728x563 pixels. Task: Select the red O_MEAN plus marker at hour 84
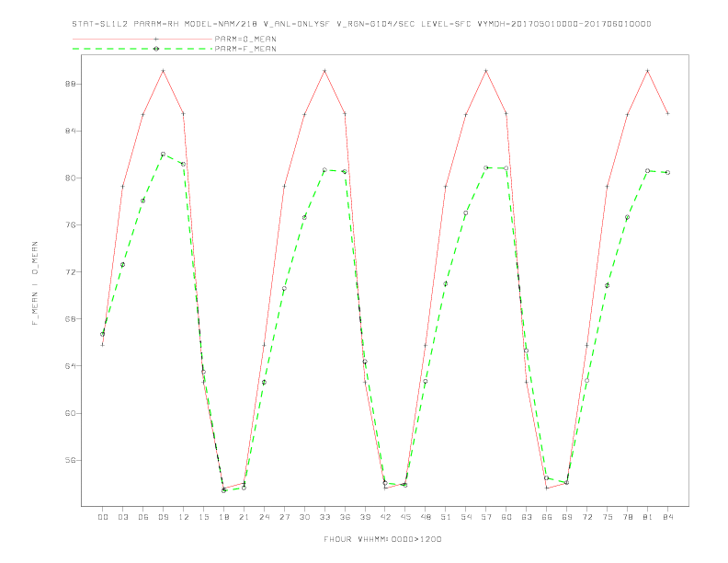[668, 113]
